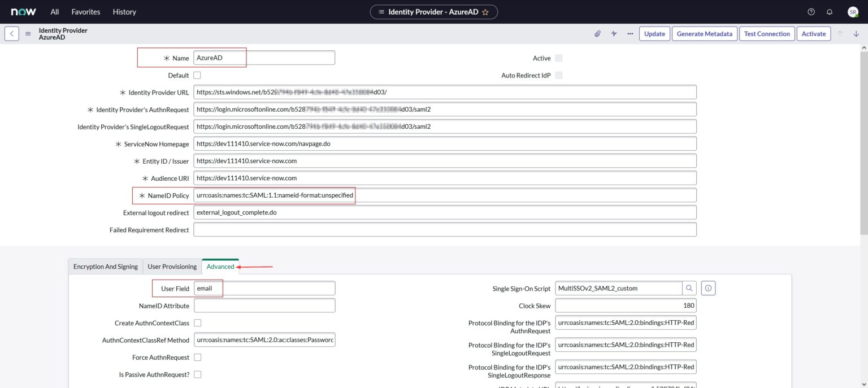Check the Default checkbox

(x=197, y=75)
